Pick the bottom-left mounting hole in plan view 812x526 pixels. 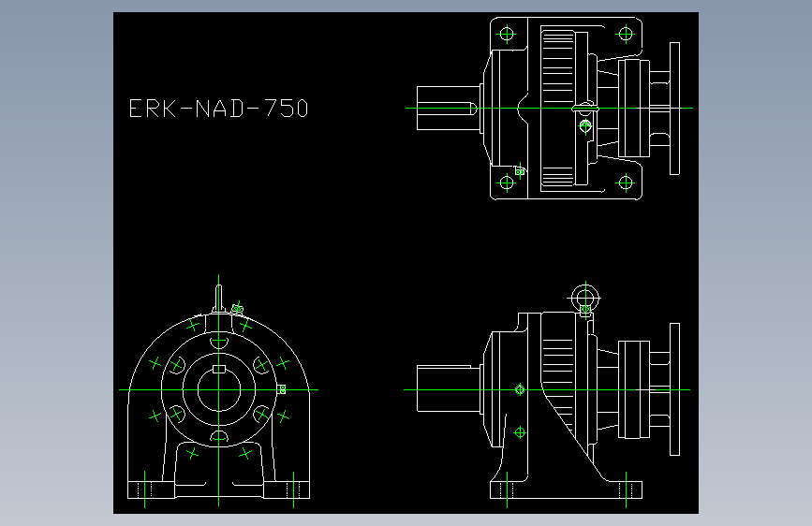[507, 183]
